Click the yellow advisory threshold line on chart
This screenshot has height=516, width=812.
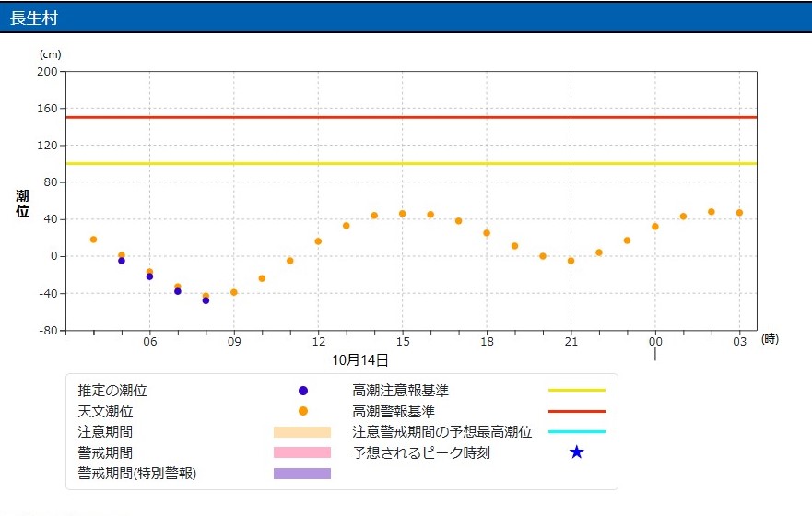(x=411, y=163)
